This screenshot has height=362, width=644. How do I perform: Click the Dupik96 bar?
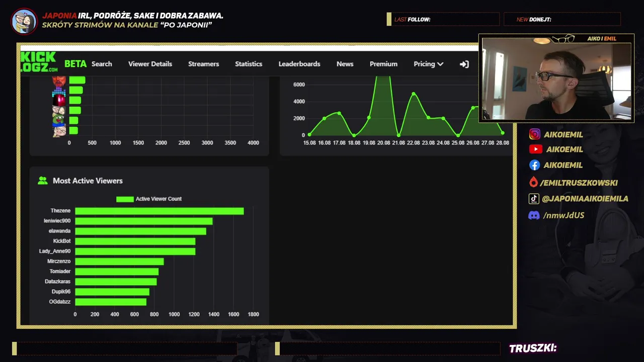[112, 292]
